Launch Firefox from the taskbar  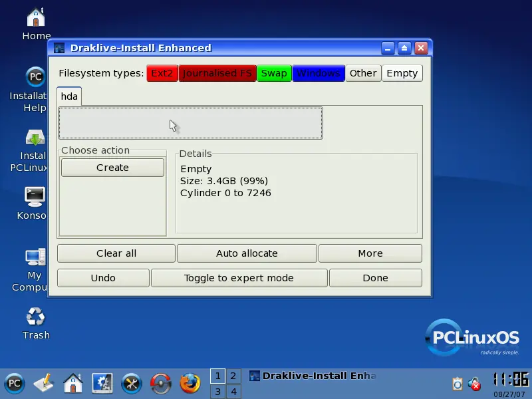190,384
